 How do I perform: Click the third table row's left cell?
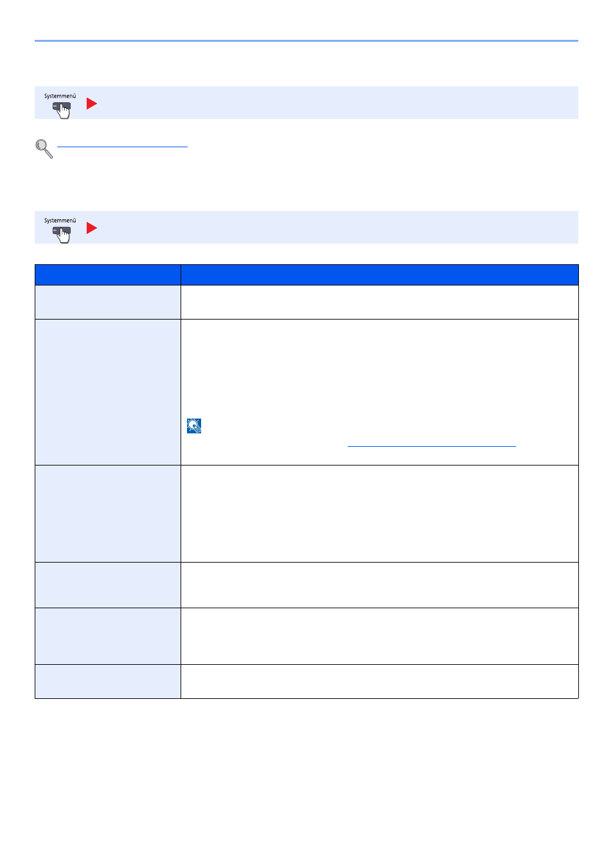pos(108,514)
